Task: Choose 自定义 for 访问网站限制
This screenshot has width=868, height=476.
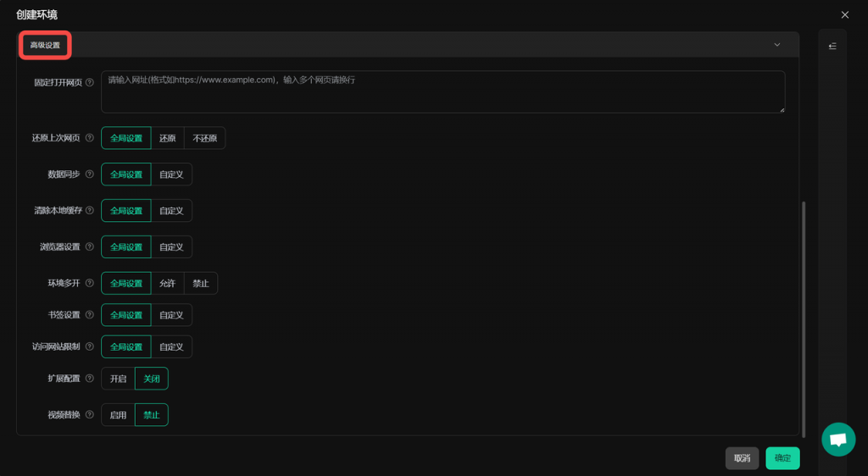Action: point(171,347)
